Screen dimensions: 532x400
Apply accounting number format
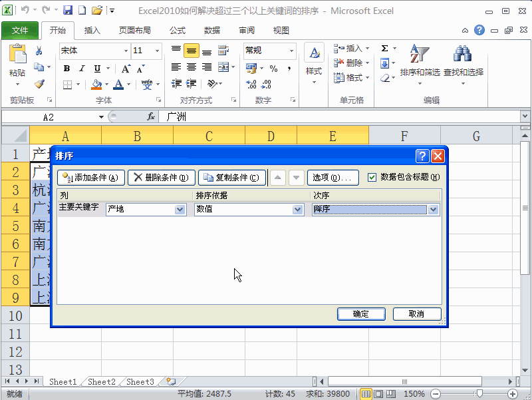[251, 69]
